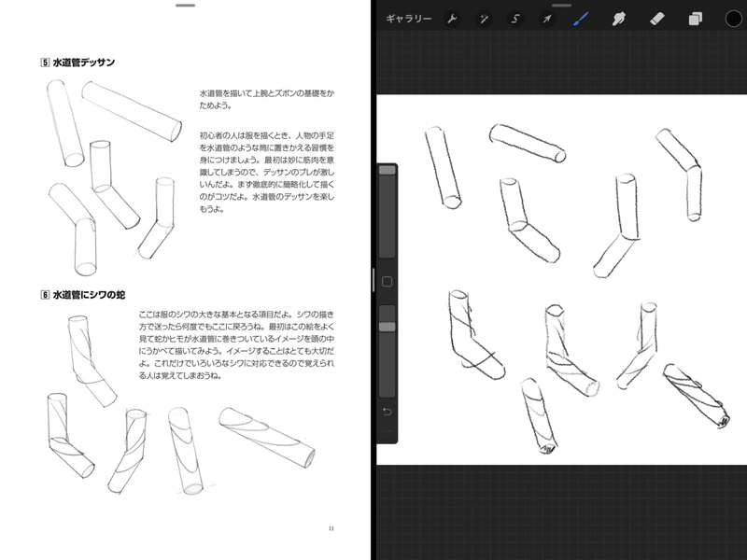
Task: Adjust the brush size slider
Action: coord(388,212)
